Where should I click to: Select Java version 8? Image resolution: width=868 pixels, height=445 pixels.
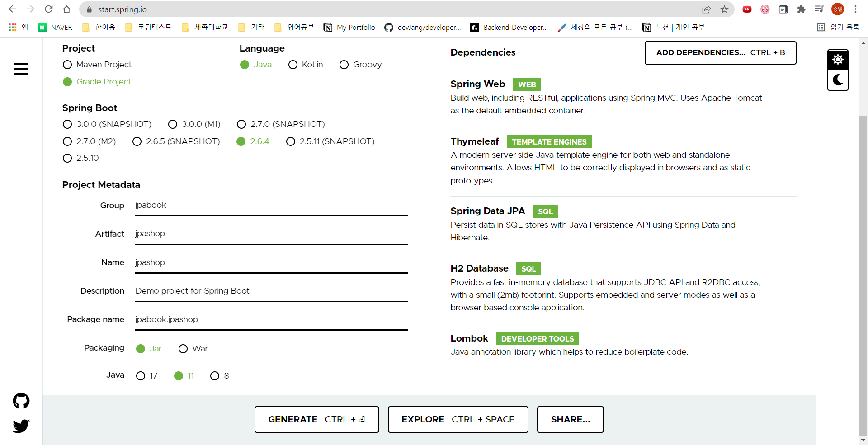pos(220,376)
